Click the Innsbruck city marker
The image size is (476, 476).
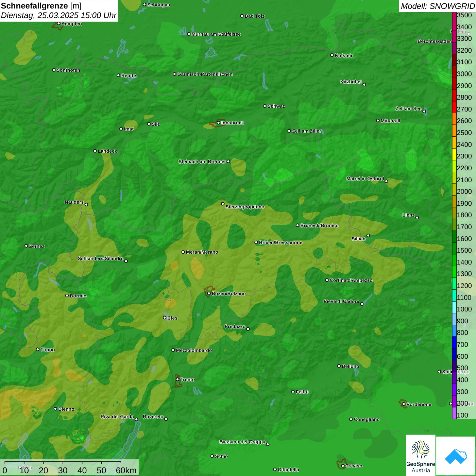coord(219,123)
